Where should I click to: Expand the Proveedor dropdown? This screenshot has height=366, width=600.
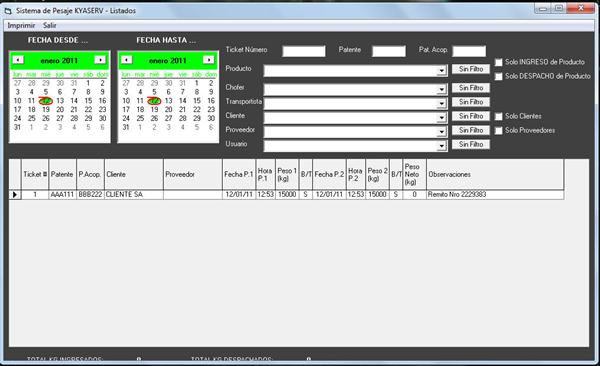[442, 132]
